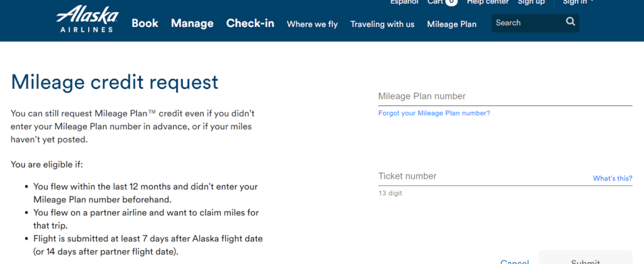Focus the Search input box
This screenshot has height=264, width=644.
coord(528,23)
